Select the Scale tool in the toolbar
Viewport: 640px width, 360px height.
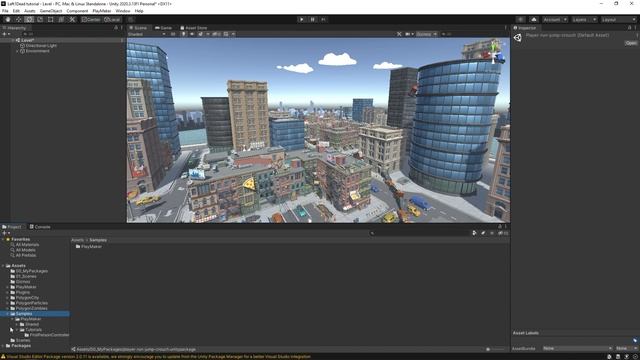tap(40, 19)
